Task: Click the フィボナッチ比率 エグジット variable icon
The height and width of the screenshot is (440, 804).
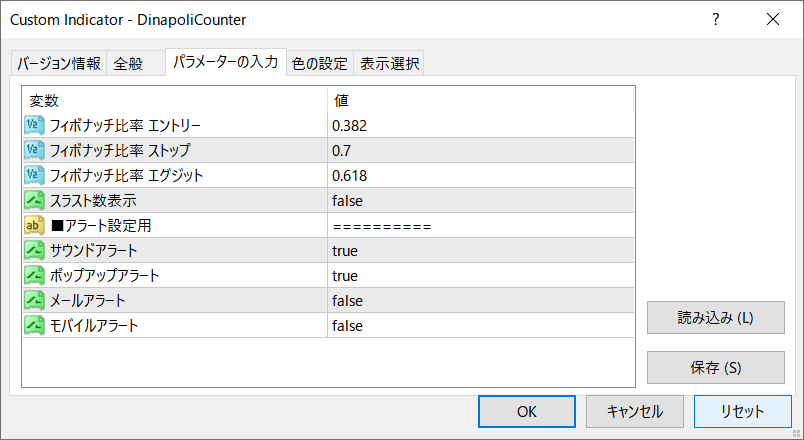Action: (34, 175)
